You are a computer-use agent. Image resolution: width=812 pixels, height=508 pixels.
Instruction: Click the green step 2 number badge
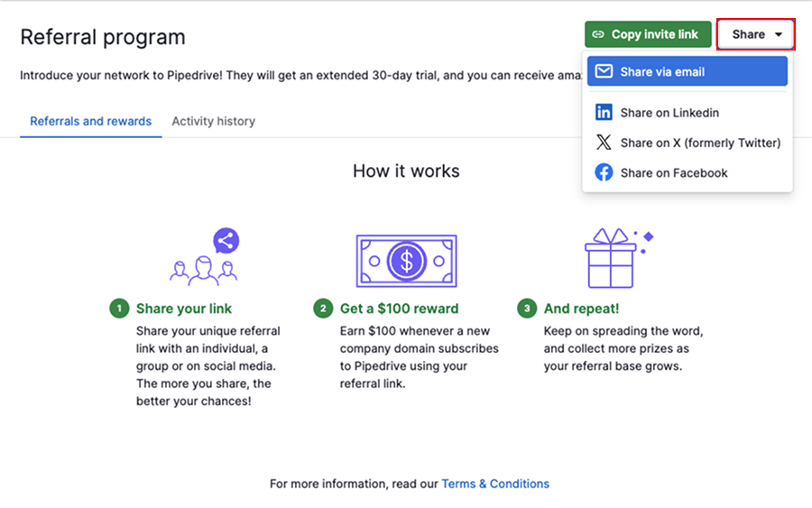click(x=323, y=309)
